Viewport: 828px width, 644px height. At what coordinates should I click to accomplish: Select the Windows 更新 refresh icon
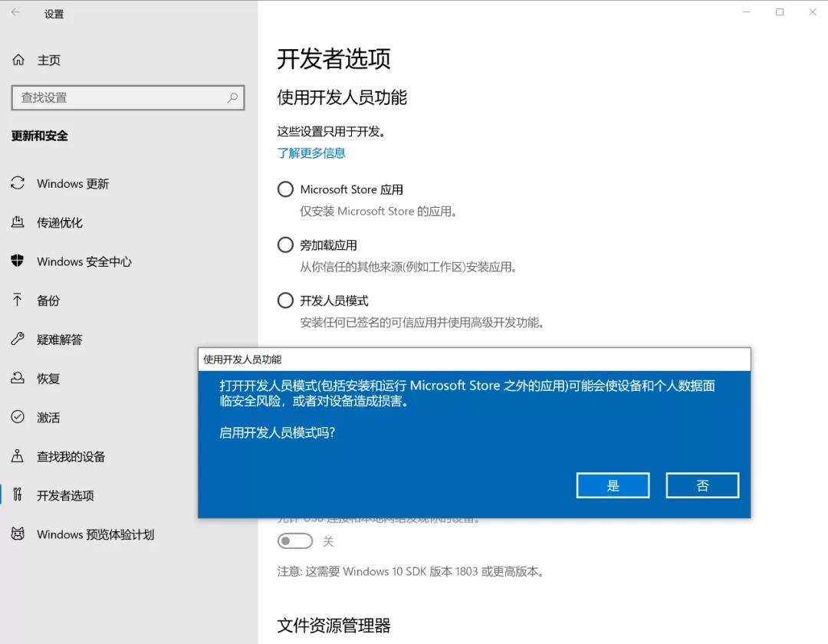(x=18, y=184)
